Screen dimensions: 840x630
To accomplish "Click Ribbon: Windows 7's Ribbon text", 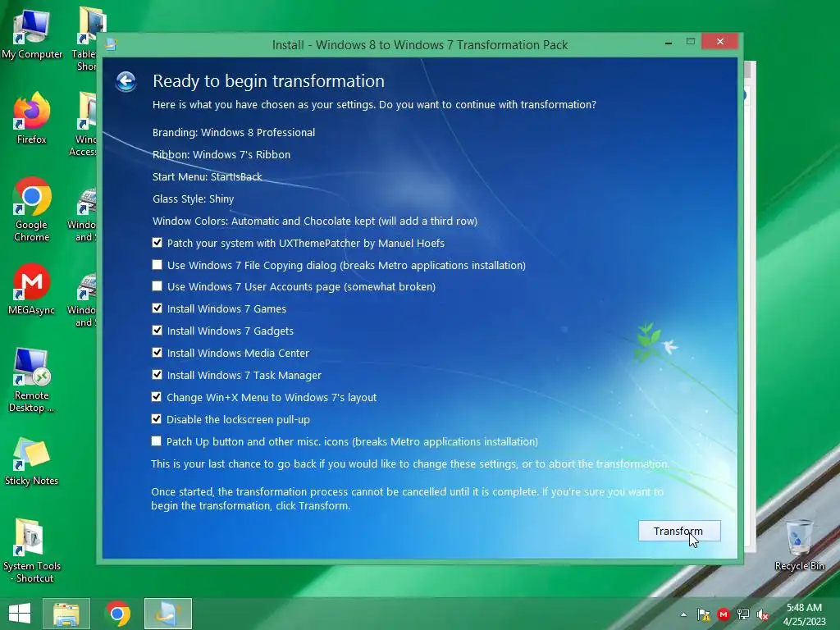I will pos(221,155).
